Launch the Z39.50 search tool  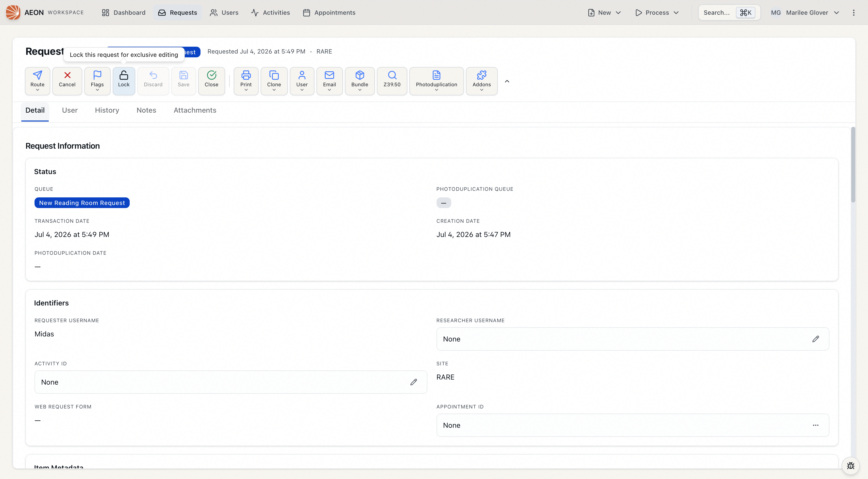click(x=392, y=81)
